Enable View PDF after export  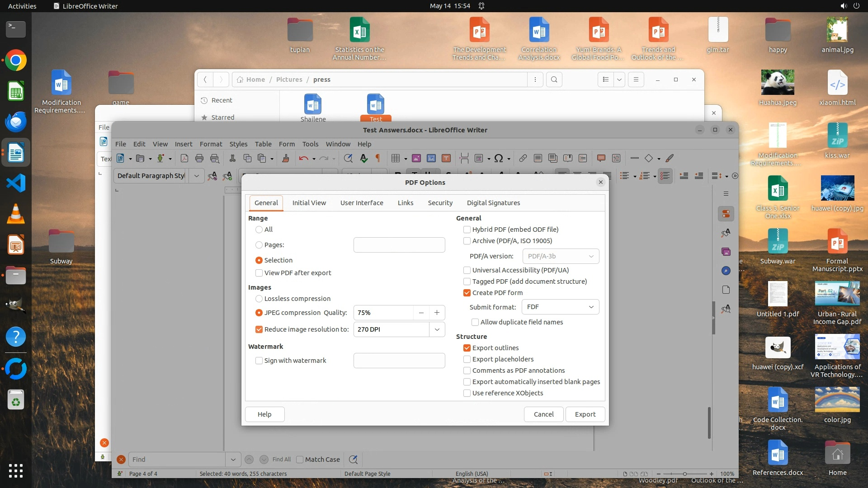259,273
